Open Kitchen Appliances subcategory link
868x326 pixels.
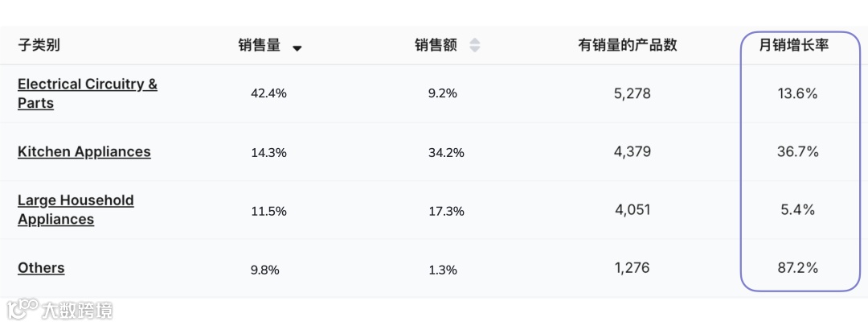click(x=84, y=151)
